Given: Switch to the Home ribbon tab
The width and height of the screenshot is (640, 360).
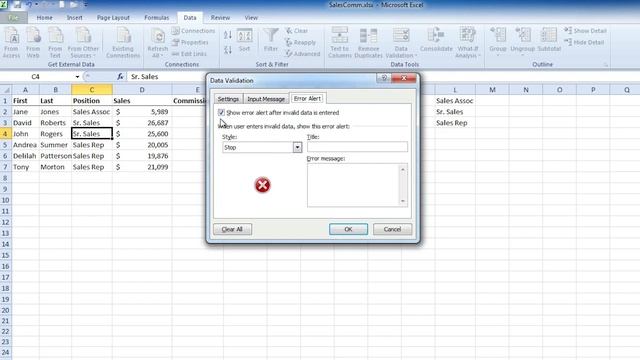Looking at the screenshot, I should point(44,18).
